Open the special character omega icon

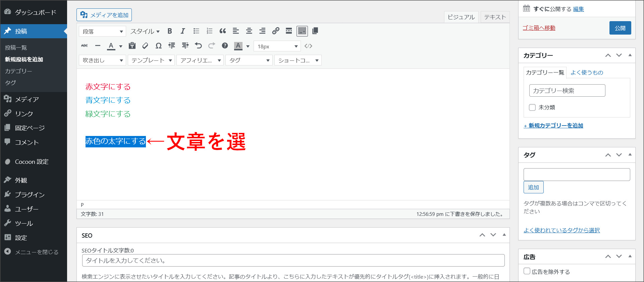tap(159, 46)
